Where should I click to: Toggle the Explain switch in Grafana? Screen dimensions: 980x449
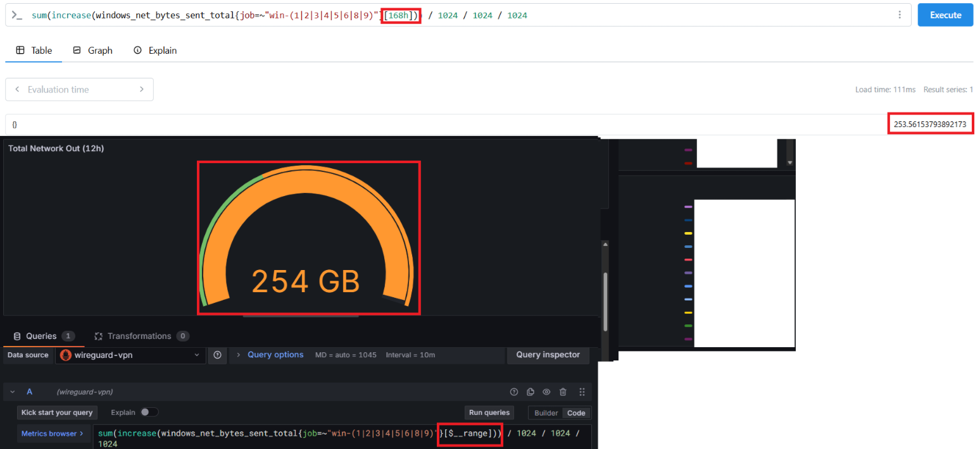point(149,412)
